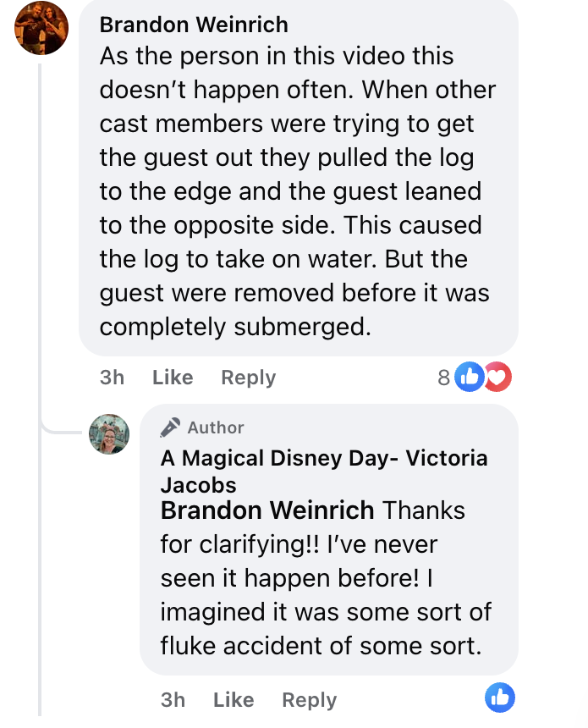Viewport: 588px width, 728px height.
Task: Click the text of Brandon's comment bubble
Action: [296, 191]
